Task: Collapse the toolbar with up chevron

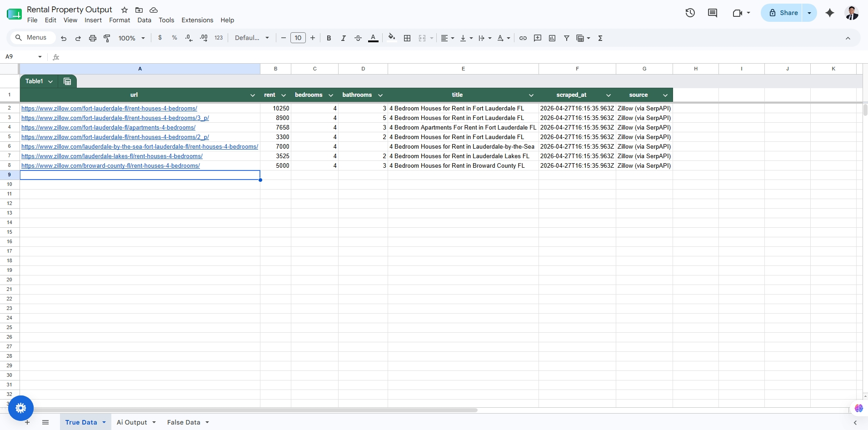Action: tap(848, 38)
